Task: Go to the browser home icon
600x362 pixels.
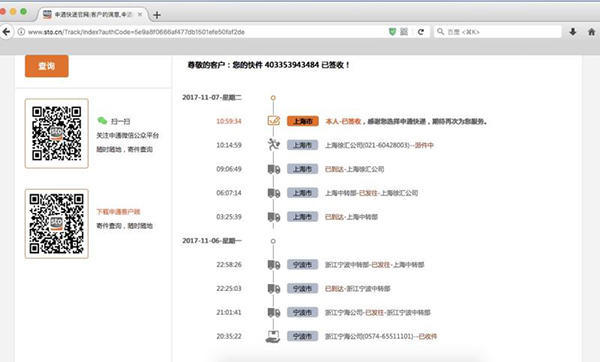Action: pos(592,32)
